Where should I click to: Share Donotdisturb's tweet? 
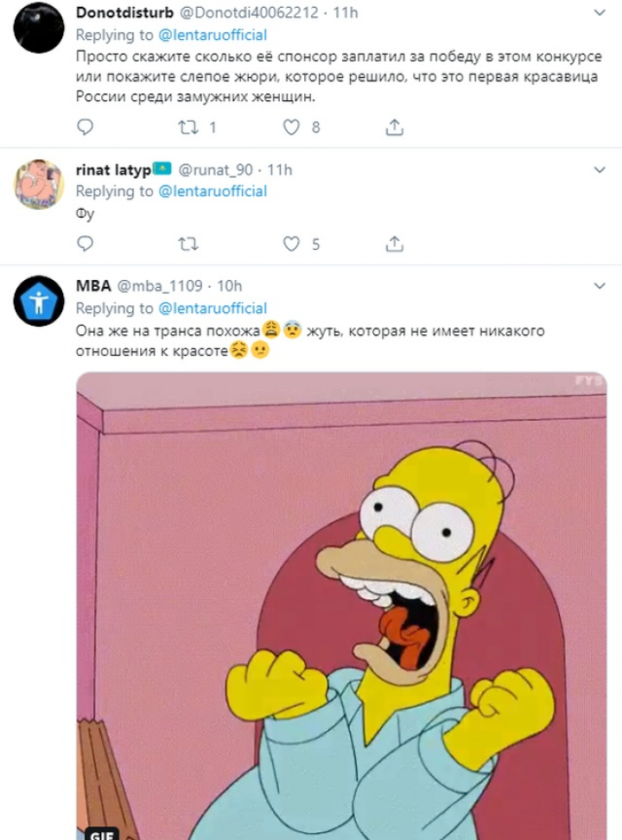[x=394, y=127]
